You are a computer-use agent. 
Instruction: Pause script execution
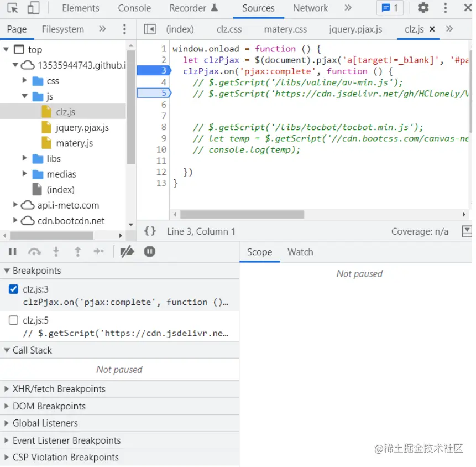pos(13,252)
